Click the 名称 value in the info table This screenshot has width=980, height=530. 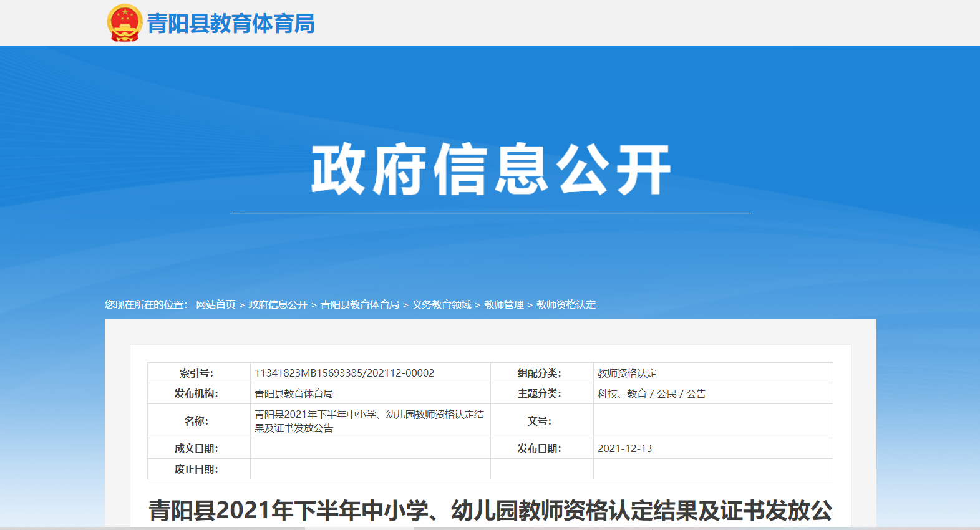369,421
